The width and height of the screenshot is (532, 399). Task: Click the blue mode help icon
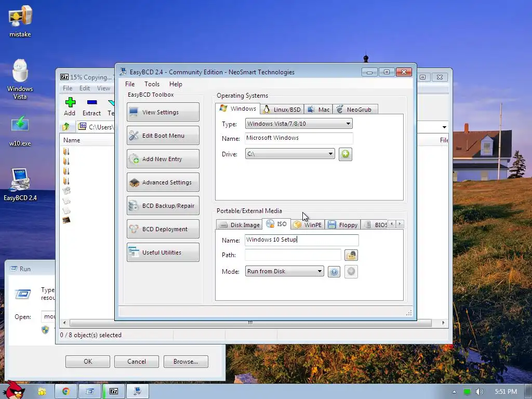click(x=334, y=271)
